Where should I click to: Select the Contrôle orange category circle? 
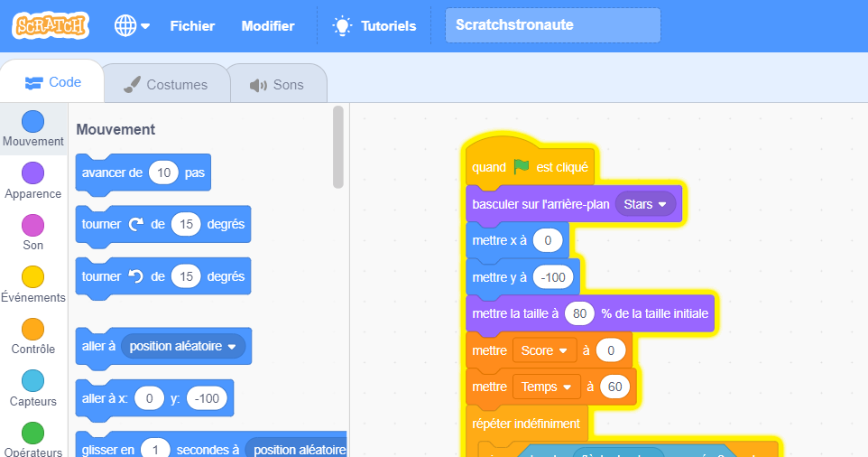coord(32,329)
